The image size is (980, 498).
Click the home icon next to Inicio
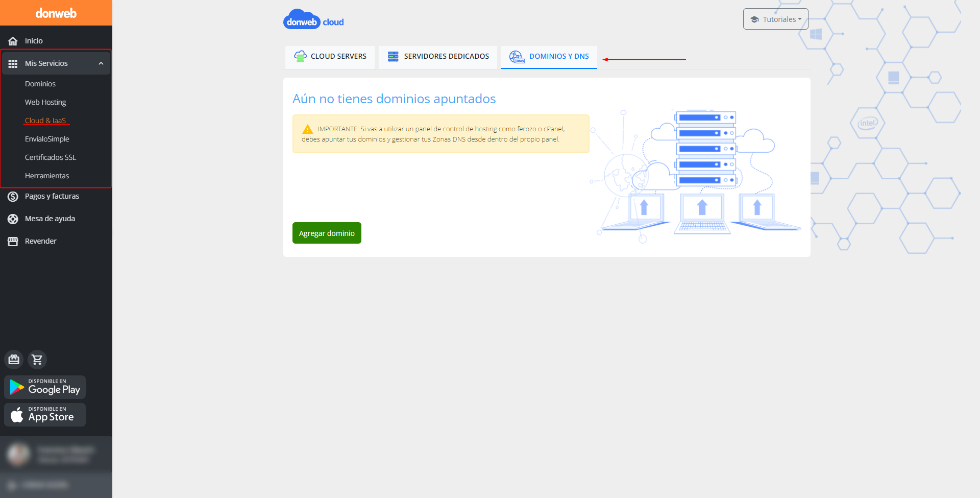[13, 41]
